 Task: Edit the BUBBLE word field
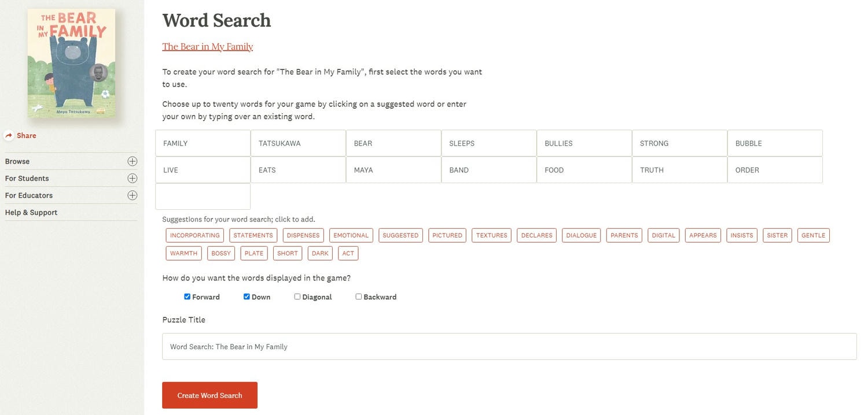pos(775,143)
